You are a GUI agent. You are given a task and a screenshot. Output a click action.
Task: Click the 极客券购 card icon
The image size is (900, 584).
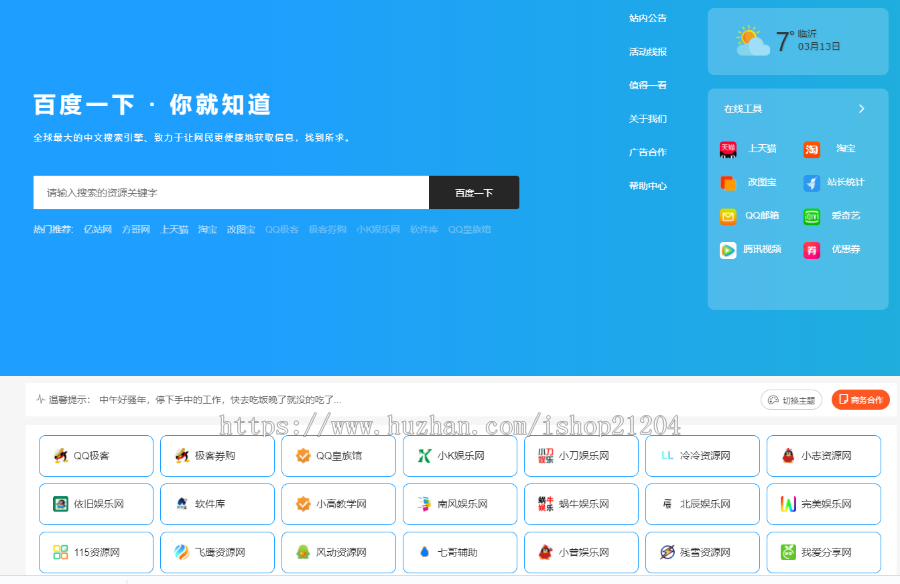click(182, 456)
